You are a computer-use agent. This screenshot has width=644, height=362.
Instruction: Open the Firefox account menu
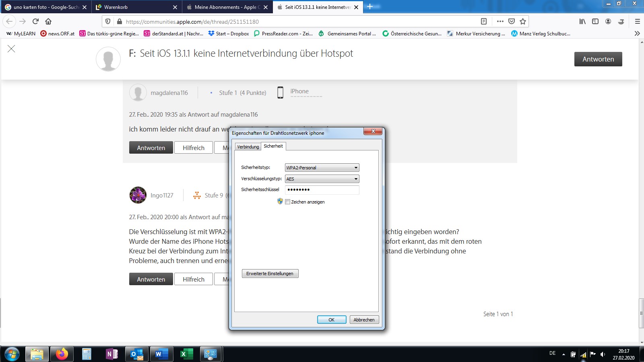608,21
